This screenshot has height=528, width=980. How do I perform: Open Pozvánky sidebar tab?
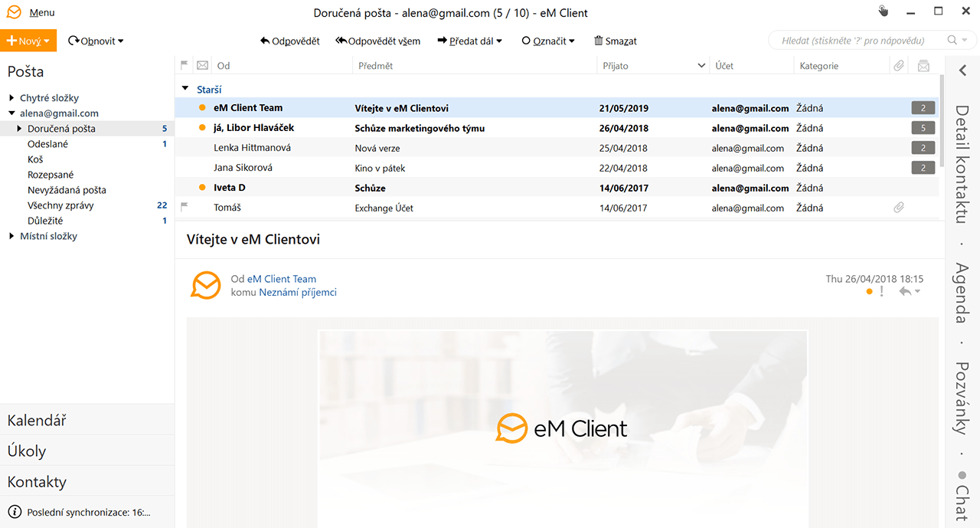962,398
